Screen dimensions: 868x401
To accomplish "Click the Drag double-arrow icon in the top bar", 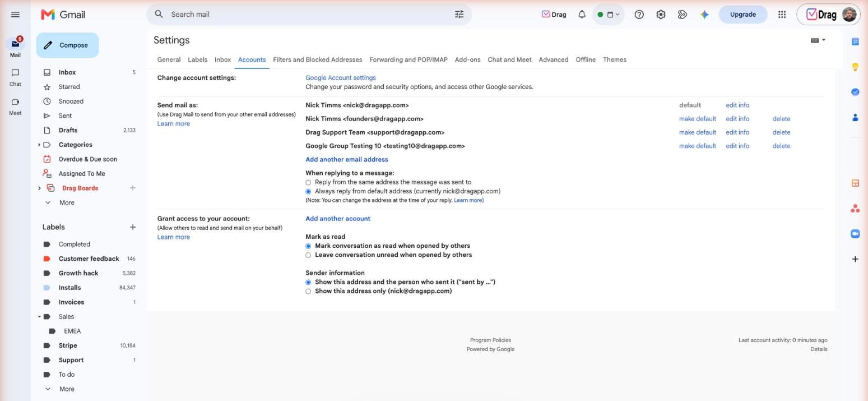I will pos(683,15).
